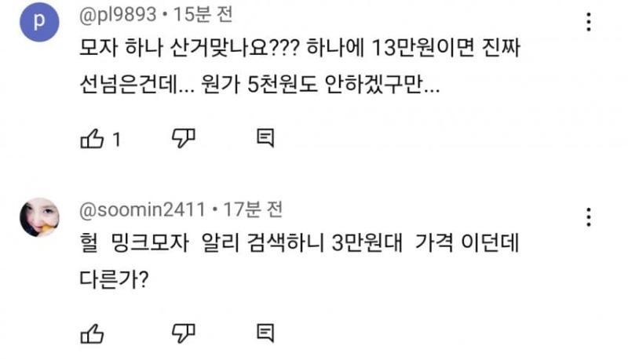The width and height of the screenshot is (628, 364).
Task: Like the comment by @soomin2411
Action: pos(93,333)
